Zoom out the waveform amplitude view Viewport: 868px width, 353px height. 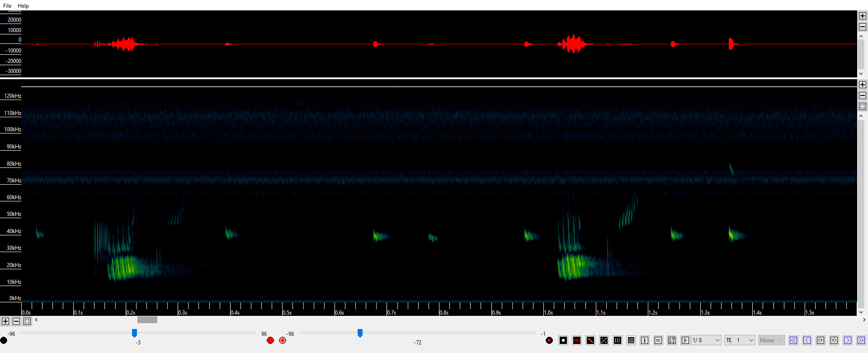coord(863,27)
